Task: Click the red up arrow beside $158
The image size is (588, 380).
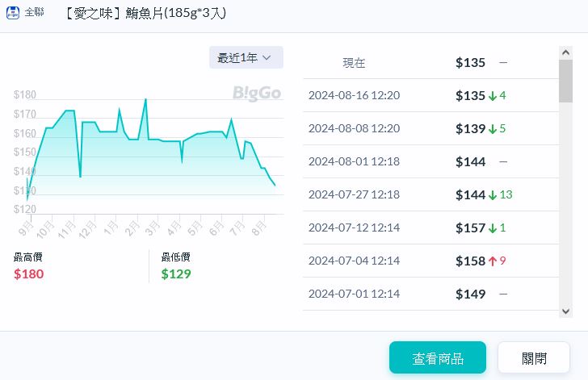Action: pos(493,261)
